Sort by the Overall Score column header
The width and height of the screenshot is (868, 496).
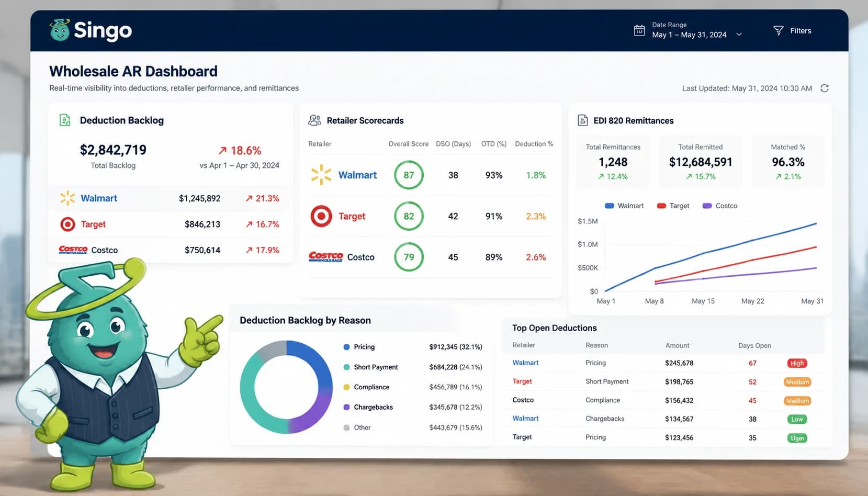[408, 144]
